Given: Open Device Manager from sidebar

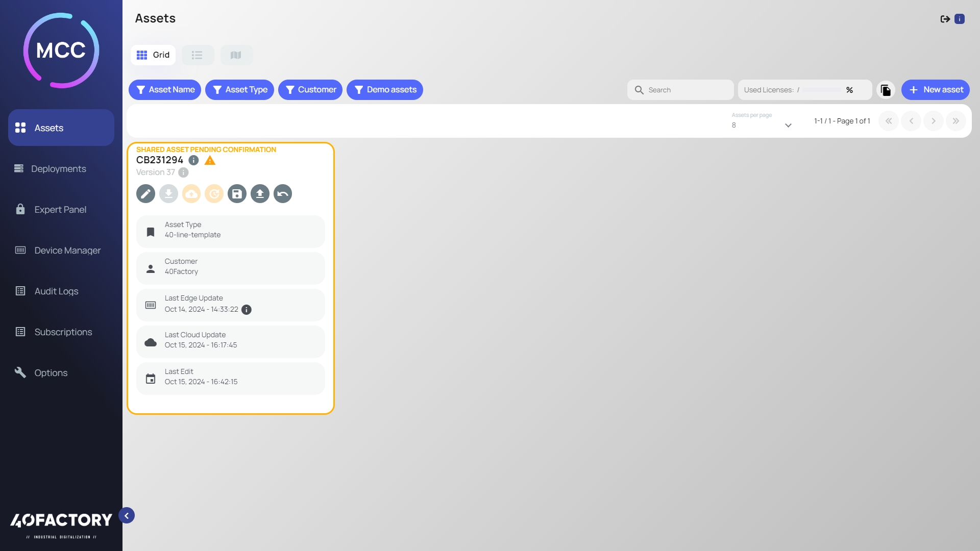Looking at the screenshot, I should click(x=67, y=251).
